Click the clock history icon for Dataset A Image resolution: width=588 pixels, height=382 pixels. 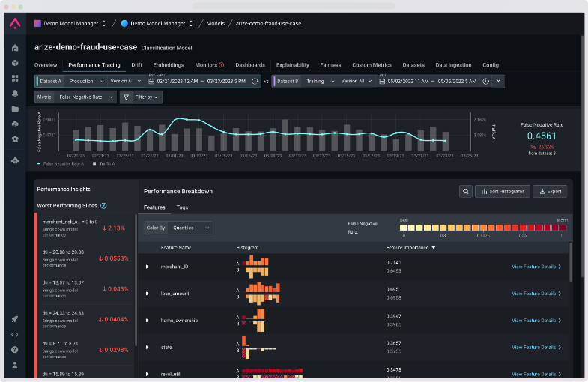pyautogui.click(x=255, y=82)
